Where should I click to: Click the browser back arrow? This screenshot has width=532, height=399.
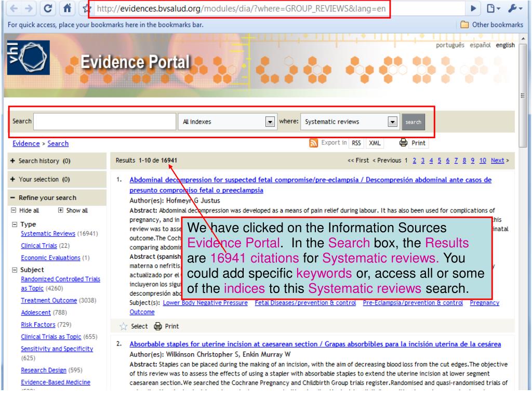pyautogui.click(x=14, y=8)
